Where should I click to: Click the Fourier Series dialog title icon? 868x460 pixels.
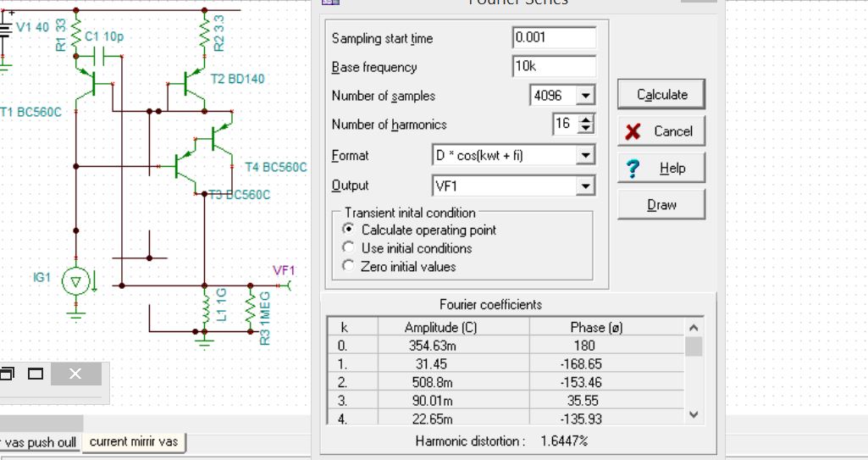331,3
